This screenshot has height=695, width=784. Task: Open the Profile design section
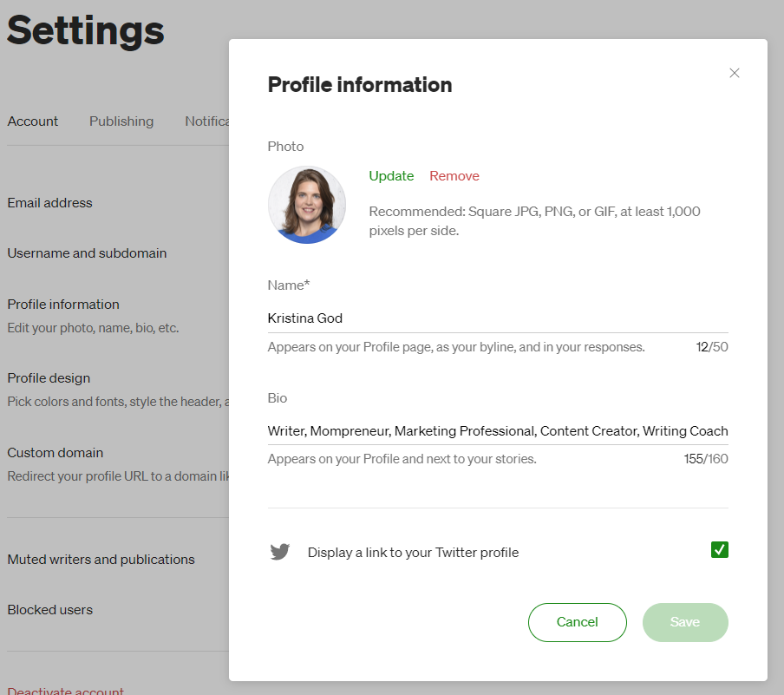[x=49, y=377]
